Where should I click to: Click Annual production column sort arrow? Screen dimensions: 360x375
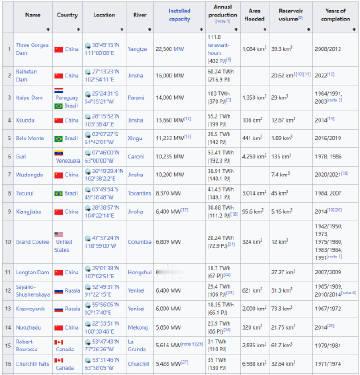[236, 30]
